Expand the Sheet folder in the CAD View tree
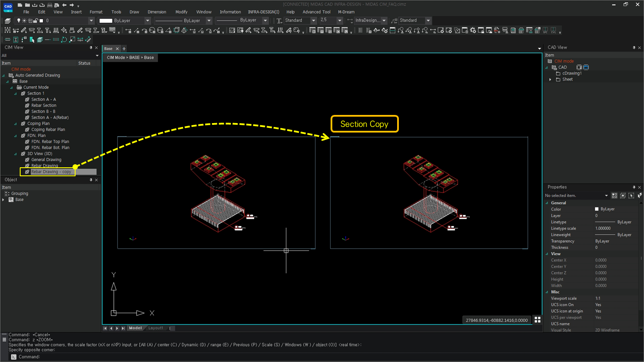Image resolution: width=644 pixels, height=362 pixels. point(551,79)
